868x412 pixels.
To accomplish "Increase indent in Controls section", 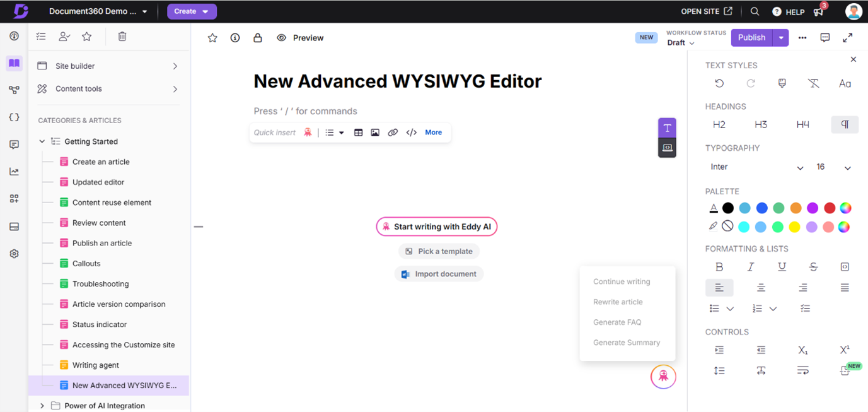I will point(719,350).
